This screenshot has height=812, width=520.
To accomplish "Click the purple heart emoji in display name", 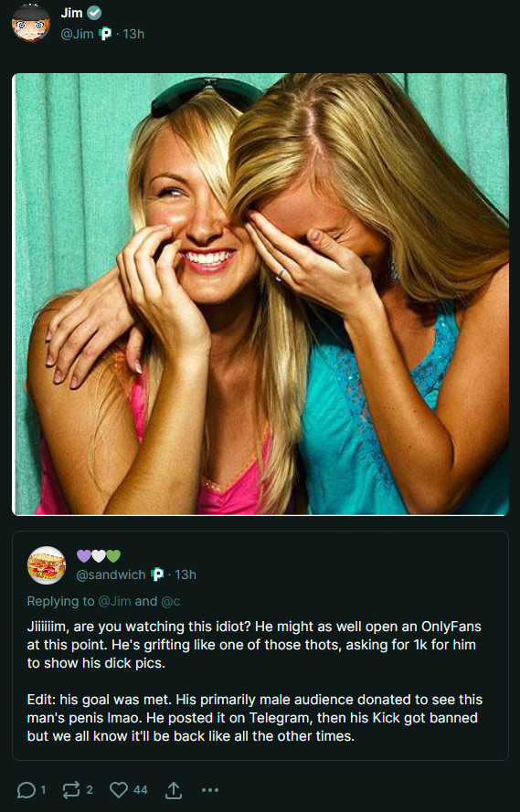I will (x=83, y=556).
